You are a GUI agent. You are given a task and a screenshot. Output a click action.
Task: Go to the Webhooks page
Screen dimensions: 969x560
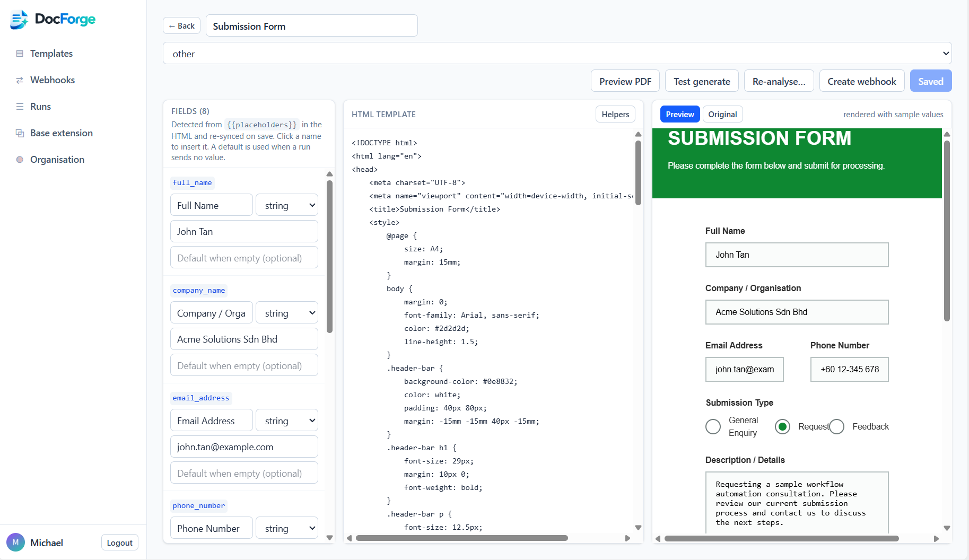coord(53,80)
